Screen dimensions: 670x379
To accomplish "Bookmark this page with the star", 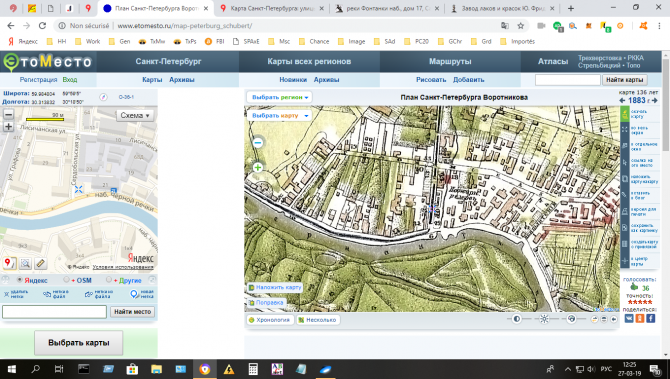I will [x=520, y=26].
